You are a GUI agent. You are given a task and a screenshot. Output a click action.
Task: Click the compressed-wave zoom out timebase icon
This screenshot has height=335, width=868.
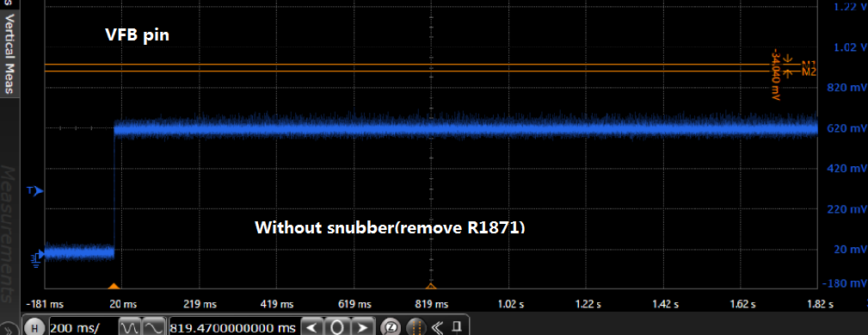(130, 327)
